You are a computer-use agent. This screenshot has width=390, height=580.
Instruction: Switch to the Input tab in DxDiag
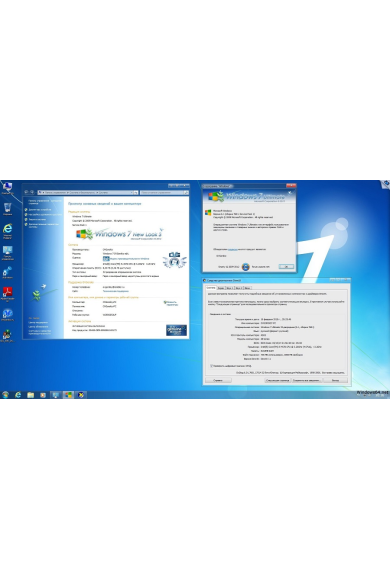coord(248,288)
